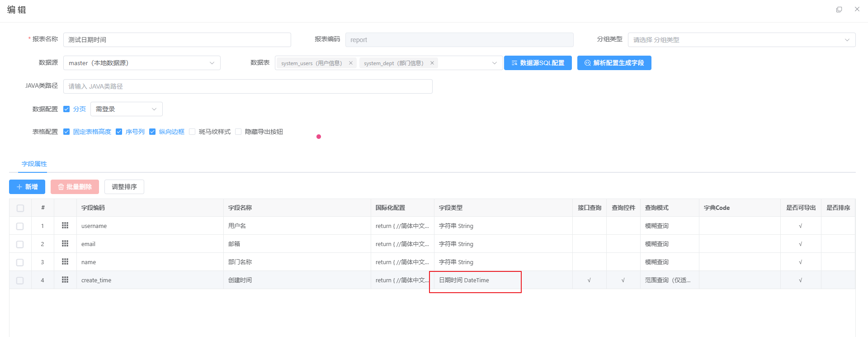
Task: Toggle the select-all checkbox in table header
Action: click(20, 208)
